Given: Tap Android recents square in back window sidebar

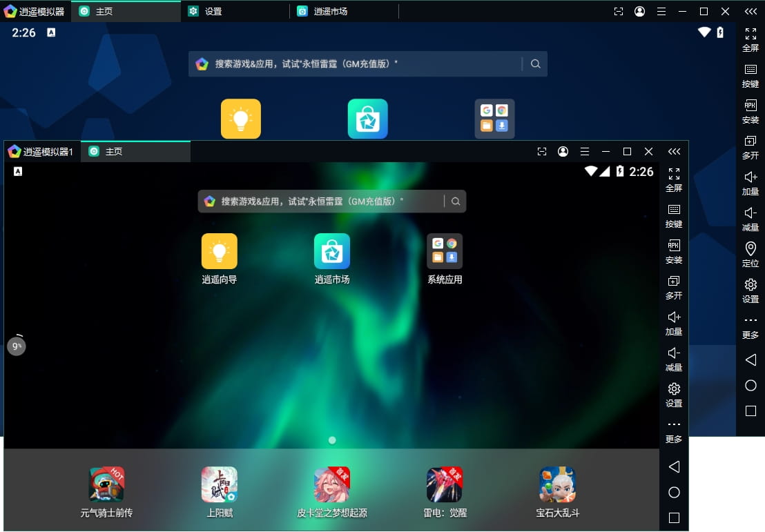Looking at the screenshot, I should 751,411.
